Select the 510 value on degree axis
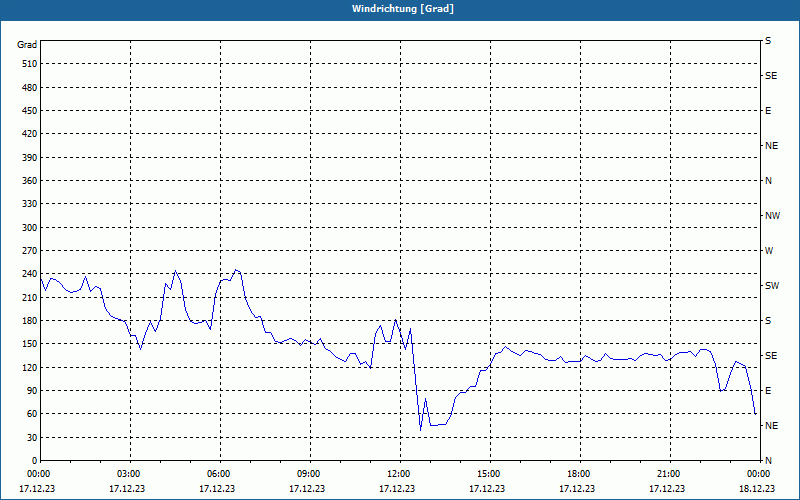The height and width of the screenshot is (500, 800). (x=30, y=64)
